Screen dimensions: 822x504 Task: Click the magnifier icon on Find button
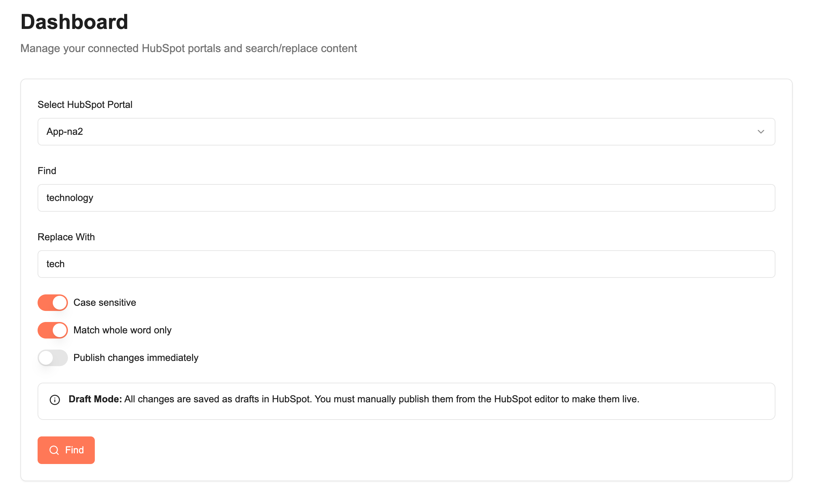coord(54,450)
